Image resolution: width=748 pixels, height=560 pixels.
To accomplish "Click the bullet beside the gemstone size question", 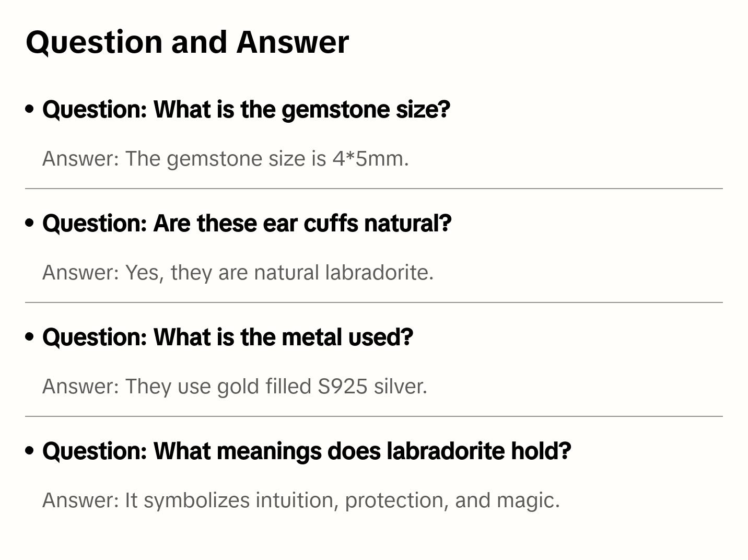I will (30, 109).
